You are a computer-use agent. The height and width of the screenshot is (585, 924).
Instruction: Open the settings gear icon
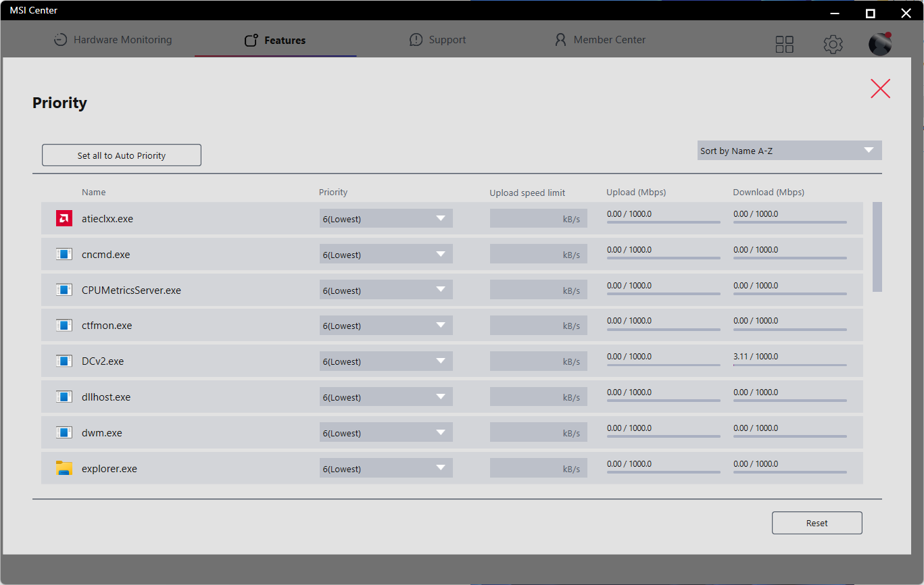point(833,45)
